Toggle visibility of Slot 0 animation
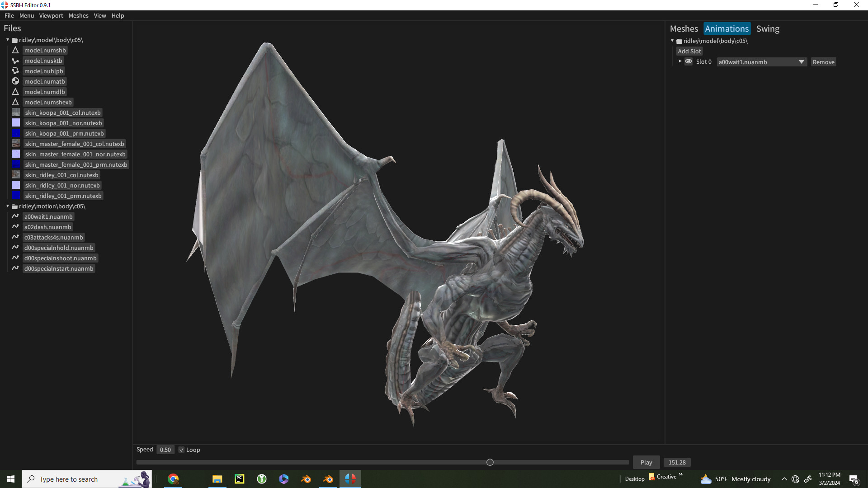 tap(689, 61)
